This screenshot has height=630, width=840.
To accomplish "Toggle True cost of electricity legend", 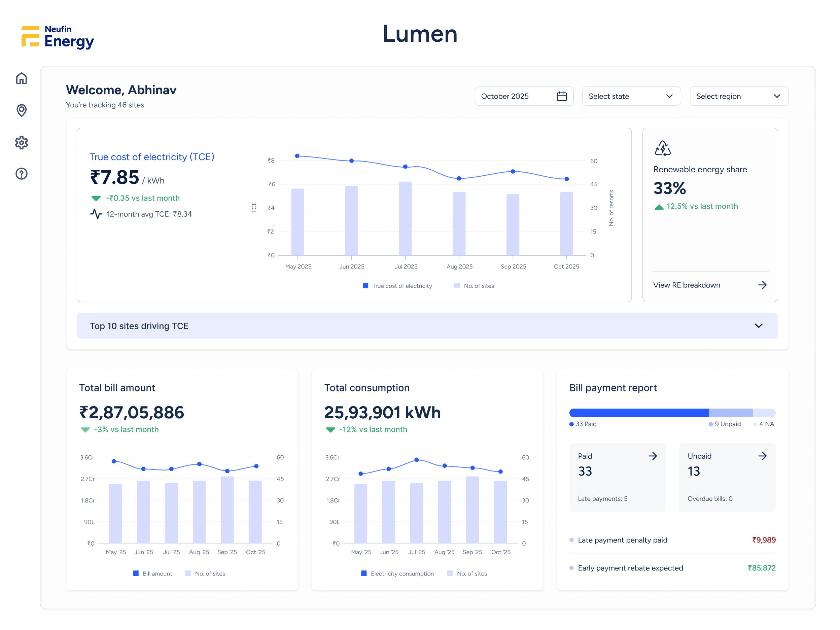I will click(x=397, y=286).
